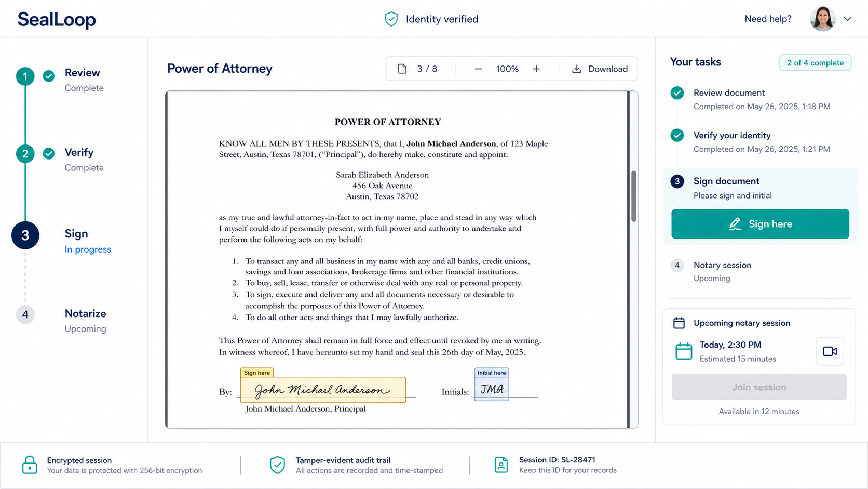The image size is (868, 489).
Task: Click the Session ID document icon
Action: coord(501,465)
